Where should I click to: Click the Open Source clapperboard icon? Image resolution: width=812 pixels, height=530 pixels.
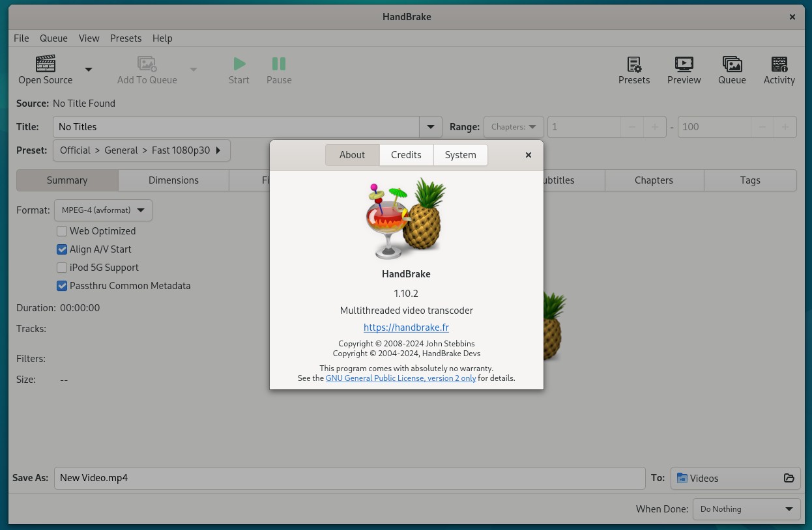(x=46, y=64)
